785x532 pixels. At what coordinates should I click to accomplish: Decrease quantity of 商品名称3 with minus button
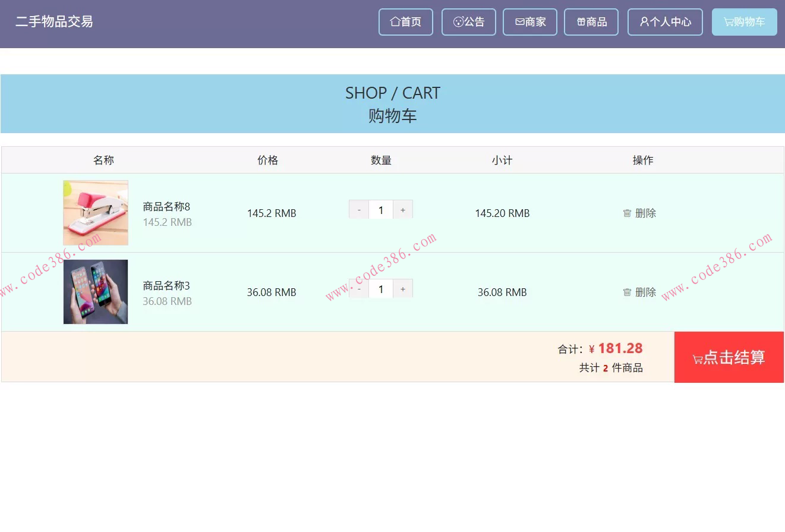pyautogui.click(x=359, y=288)
